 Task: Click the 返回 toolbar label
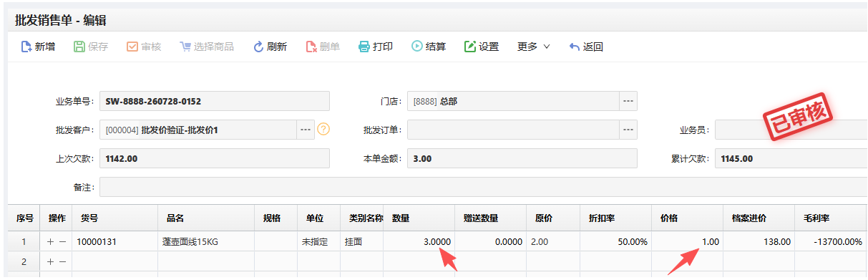tap(593, 47)
